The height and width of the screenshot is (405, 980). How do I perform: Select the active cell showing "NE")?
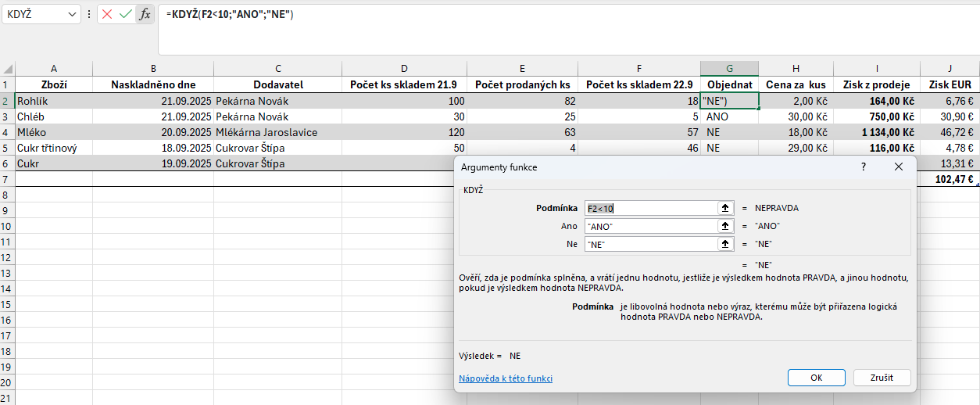tap(730, 101)
